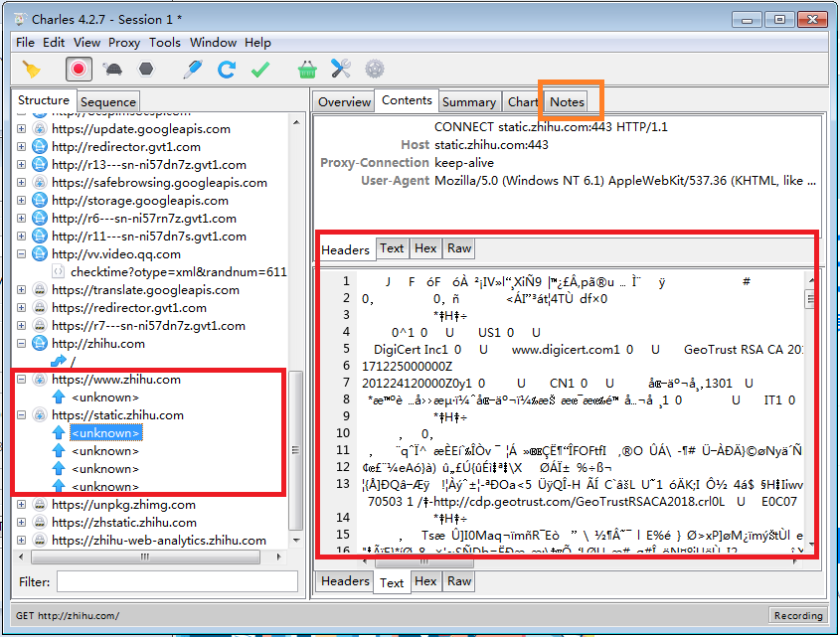Screen dimensions: 840x637
Task: Expand http://storage.googleapis.com node
Action: tap(22, 201)
